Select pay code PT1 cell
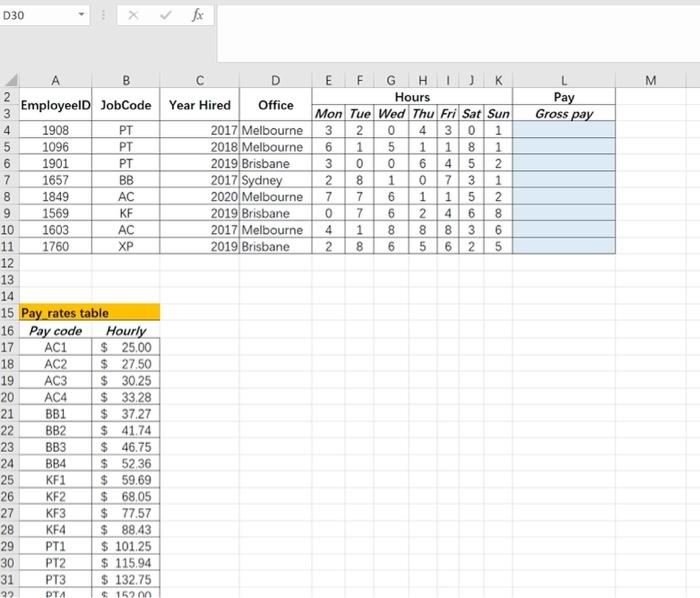Screen dimensions: 700x598 [55, 546]
